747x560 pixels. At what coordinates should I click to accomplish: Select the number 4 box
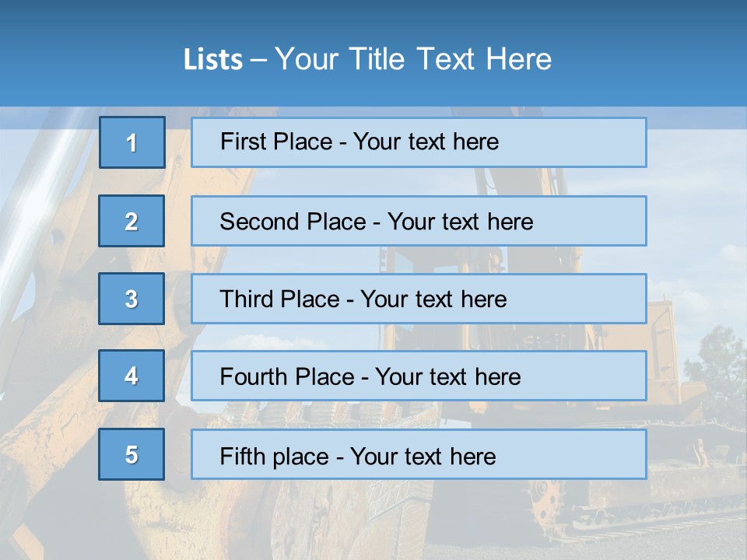pyautogui.click(x=132, y=376)
